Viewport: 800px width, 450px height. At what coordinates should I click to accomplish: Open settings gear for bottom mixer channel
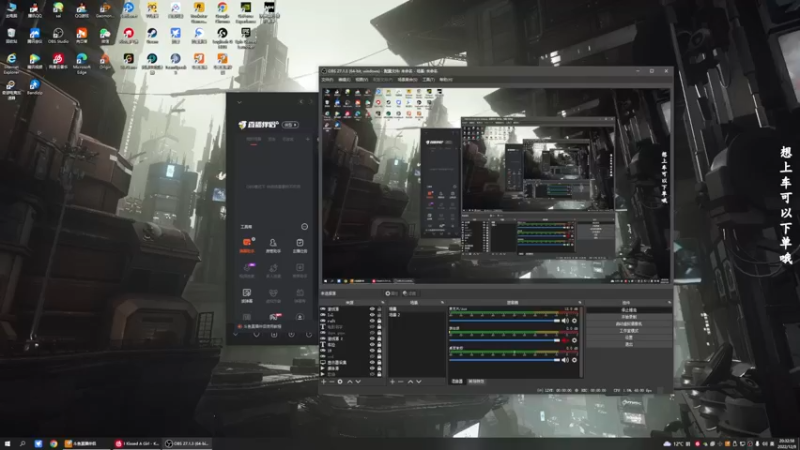point(574,360)
